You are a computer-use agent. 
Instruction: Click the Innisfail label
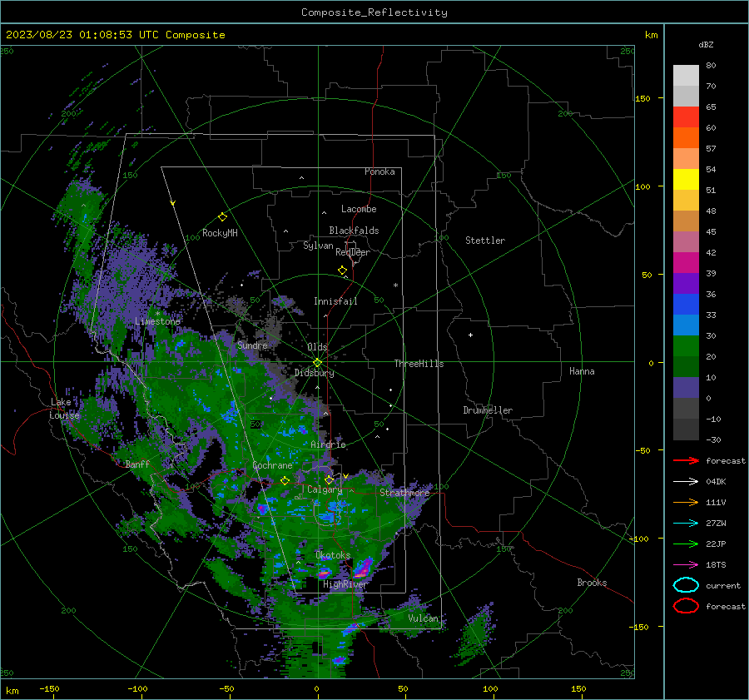335,301
